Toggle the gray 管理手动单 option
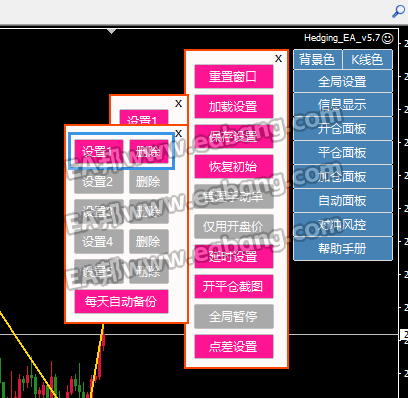The image size is (408, 398). pyautogui.click(x=234, y=197)
